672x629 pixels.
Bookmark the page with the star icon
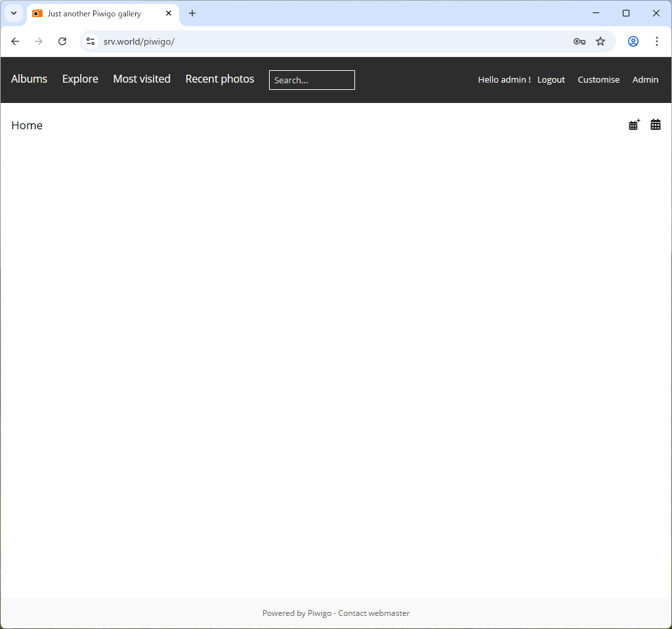point(600,41)
